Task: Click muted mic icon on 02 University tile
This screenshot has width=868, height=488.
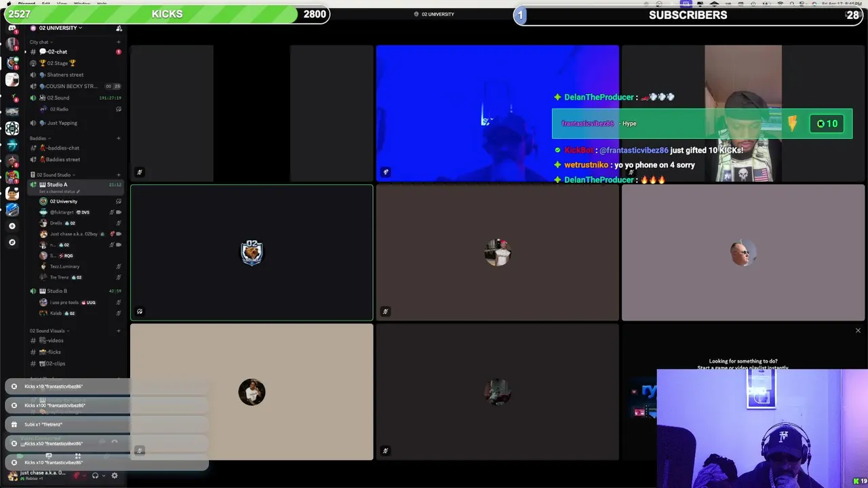Action: point(140,312)
